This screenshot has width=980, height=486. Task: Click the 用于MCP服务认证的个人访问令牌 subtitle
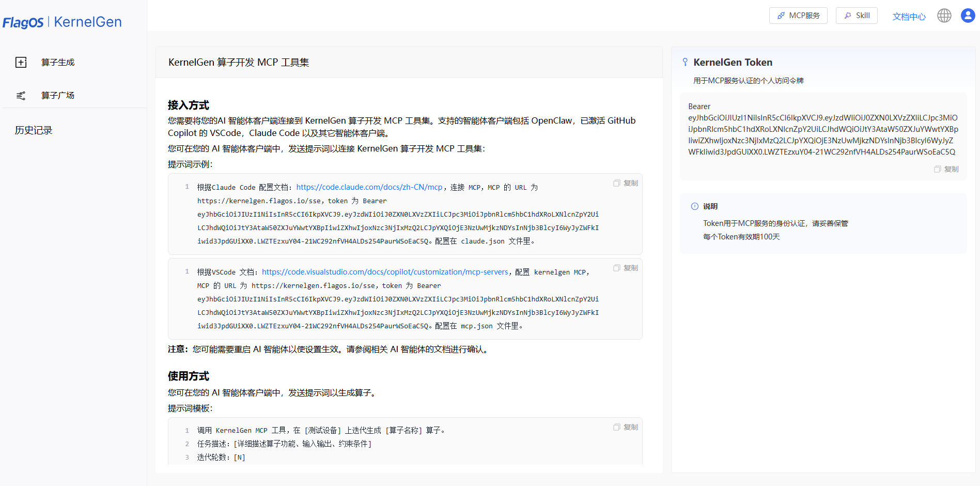coord(749,81)
